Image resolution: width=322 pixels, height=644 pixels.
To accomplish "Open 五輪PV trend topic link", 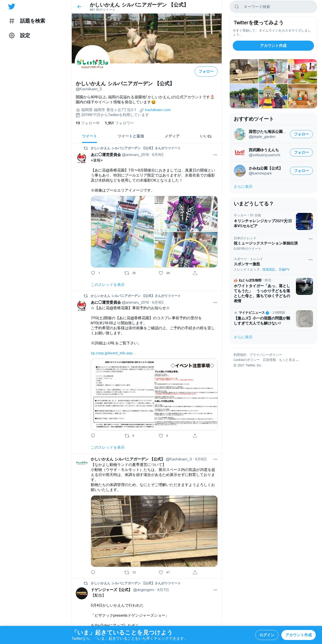I will coord(284,270).
